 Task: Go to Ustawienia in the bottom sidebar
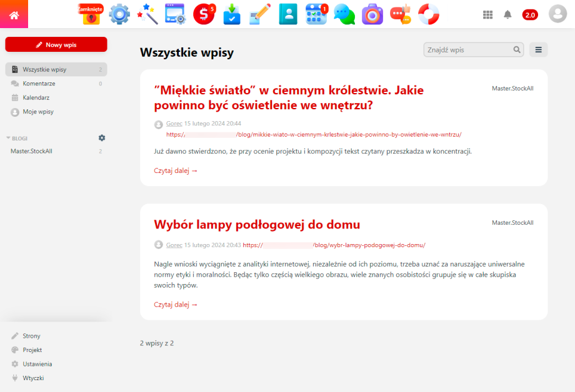(x=37, y=364)
